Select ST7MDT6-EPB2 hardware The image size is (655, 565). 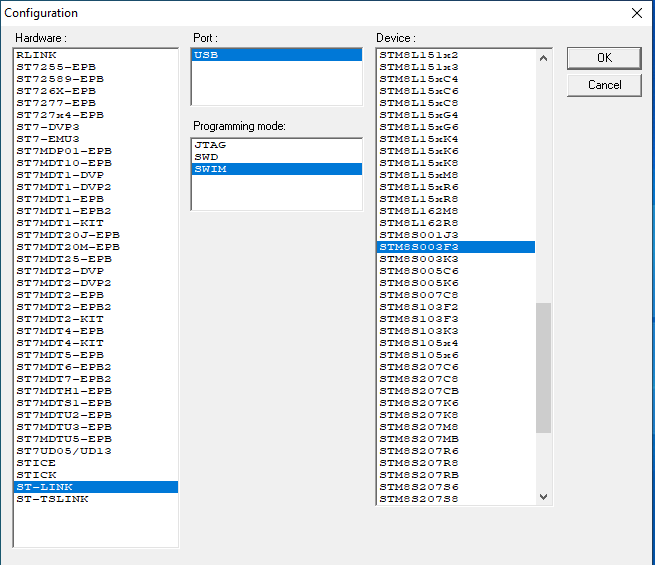[x=96, y=367]
